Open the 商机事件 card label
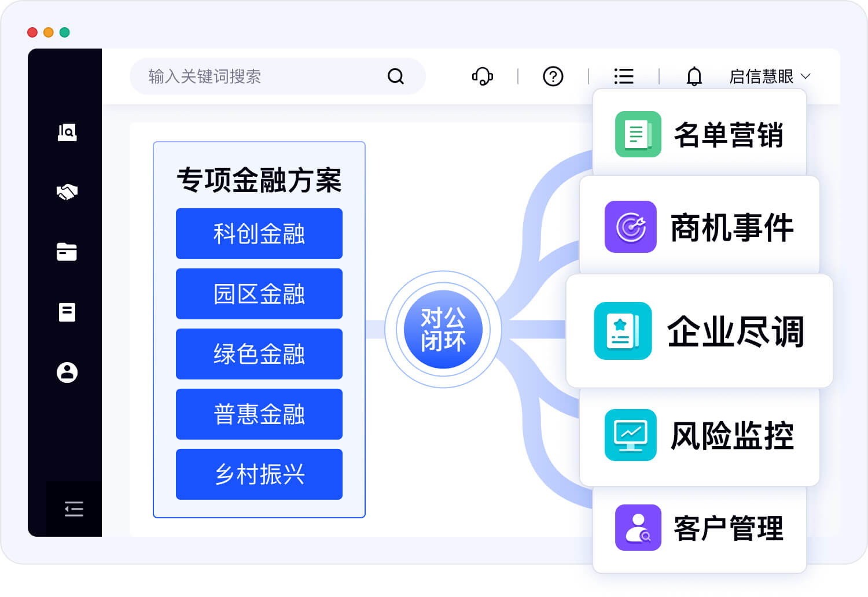The height and width of the screenshot is (597, 868). (x=732, y=227)
